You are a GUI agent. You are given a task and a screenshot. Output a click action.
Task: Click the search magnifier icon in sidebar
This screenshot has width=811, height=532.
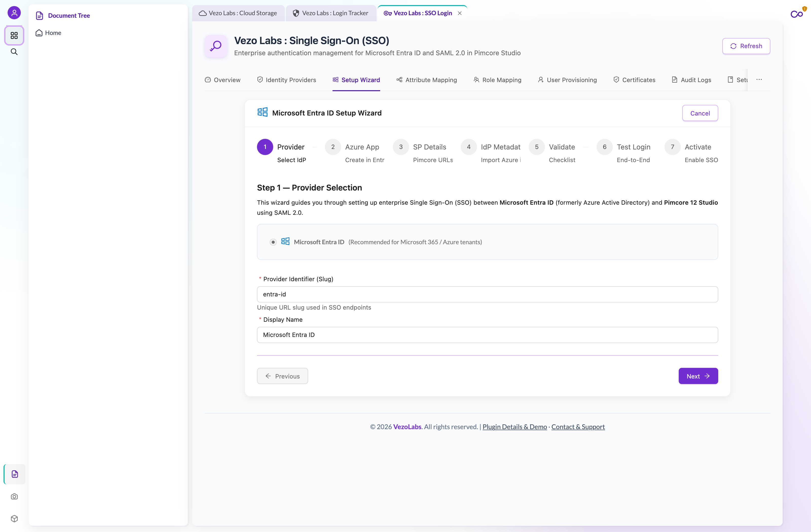[x=14, y=52]
